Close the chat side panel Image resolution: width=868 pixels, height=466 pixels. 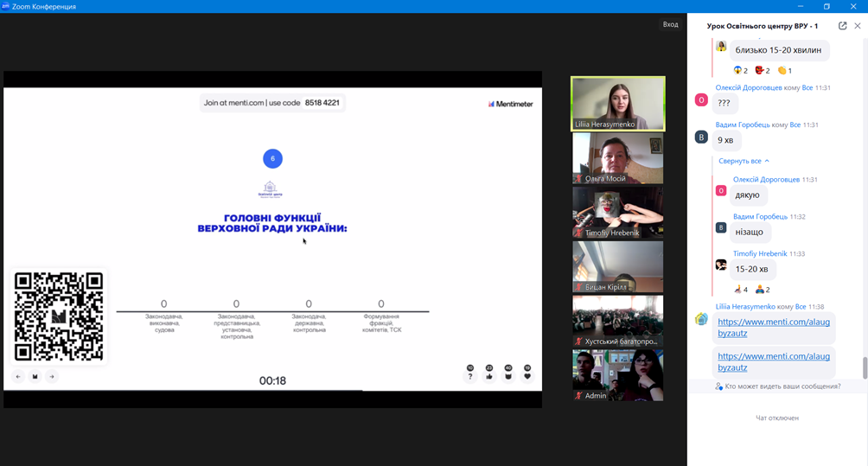(x=857, y=26)
